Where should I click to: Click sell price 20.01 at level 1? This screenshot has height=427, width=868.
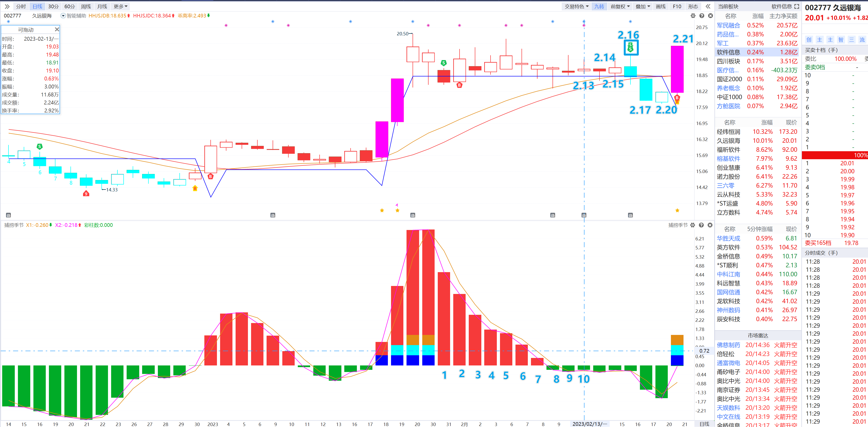point(847,163)
